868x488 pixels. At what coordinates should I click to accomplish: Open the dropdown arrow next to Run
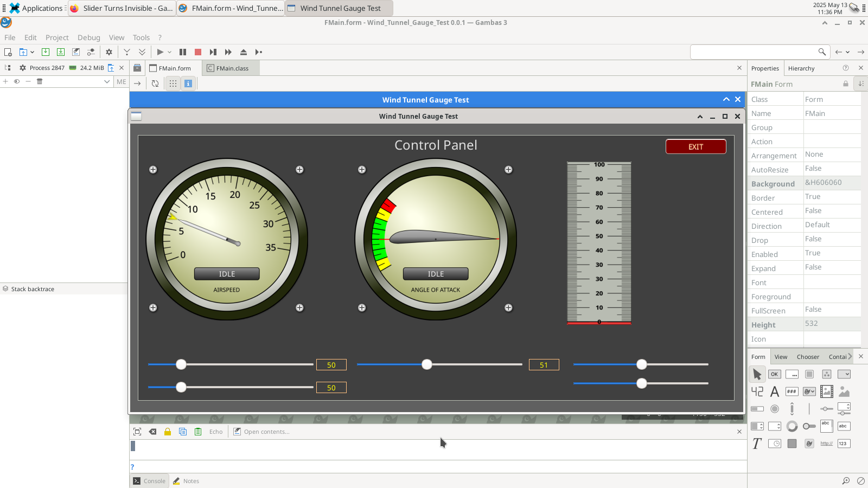[x=169, y=52]
